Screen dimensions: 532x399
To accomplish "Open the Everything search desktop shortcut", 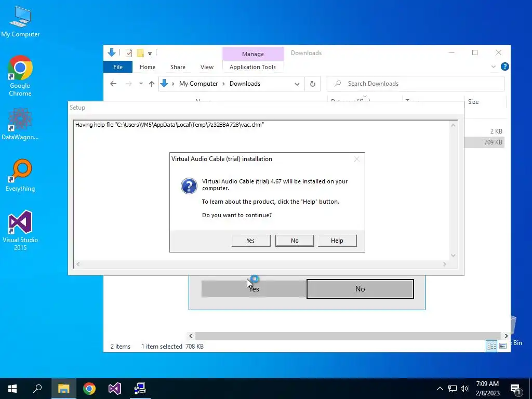I will tap(20, 176).
